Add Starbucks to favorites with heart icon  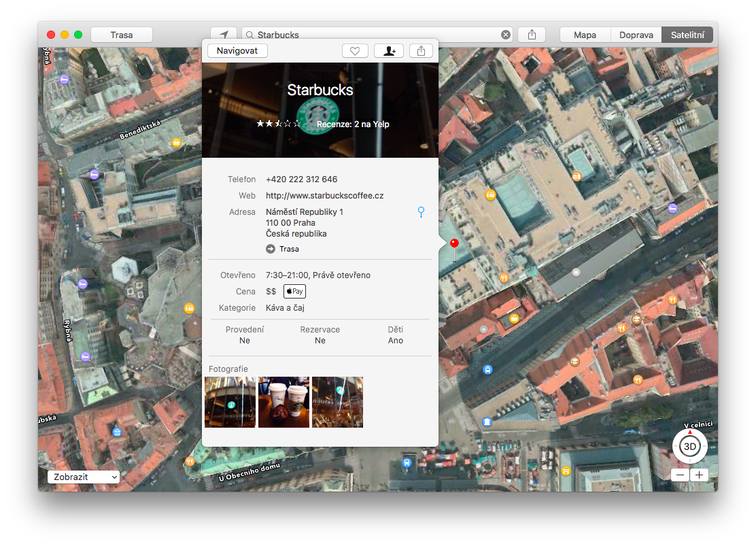[354, 51]
